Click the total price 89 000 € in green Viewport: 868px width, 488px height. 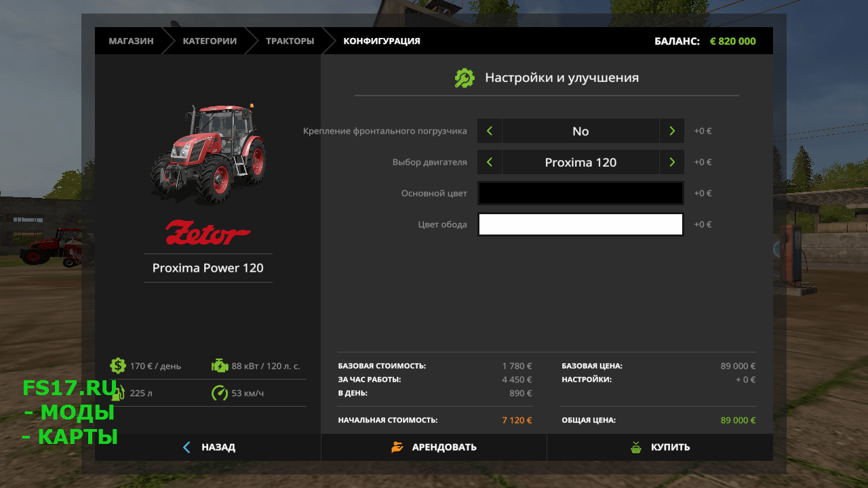(x=738, y=420)
